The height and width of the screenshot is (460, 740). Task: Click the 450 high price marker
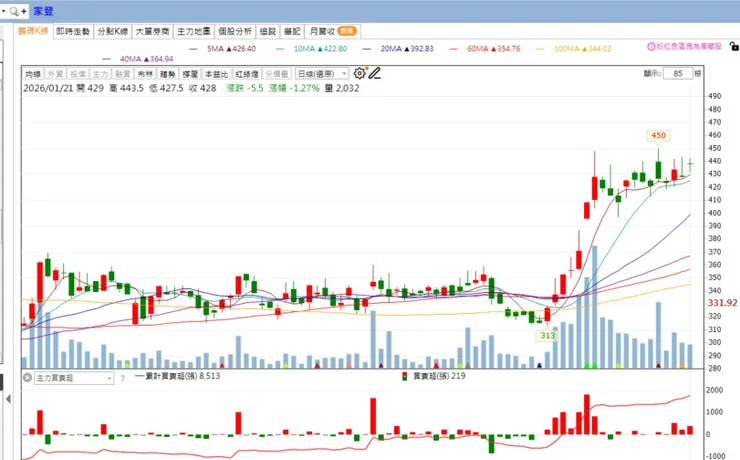click(658, 135)
